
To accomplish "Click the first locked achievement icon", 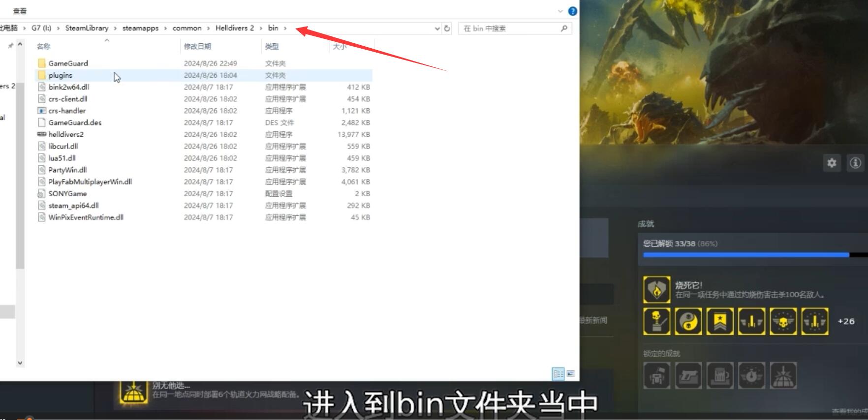I will point(657,376).
